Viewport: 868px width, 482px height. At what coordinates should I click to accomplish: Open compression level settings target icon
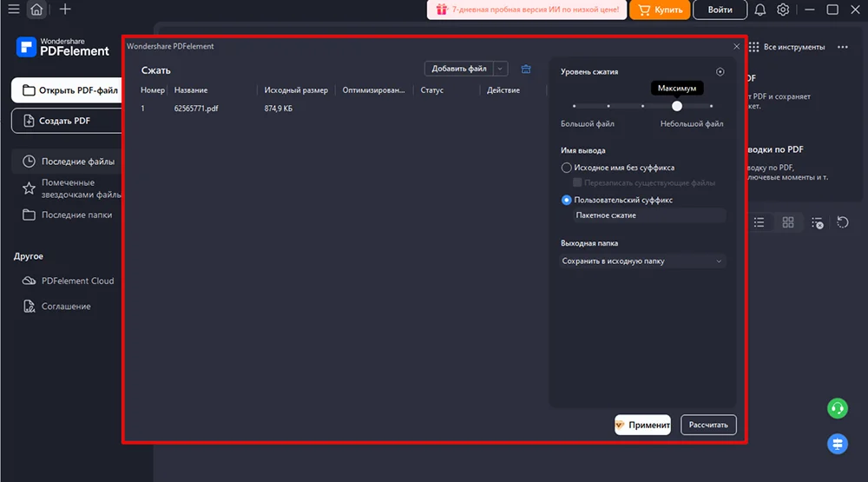[x=720, y=72]
